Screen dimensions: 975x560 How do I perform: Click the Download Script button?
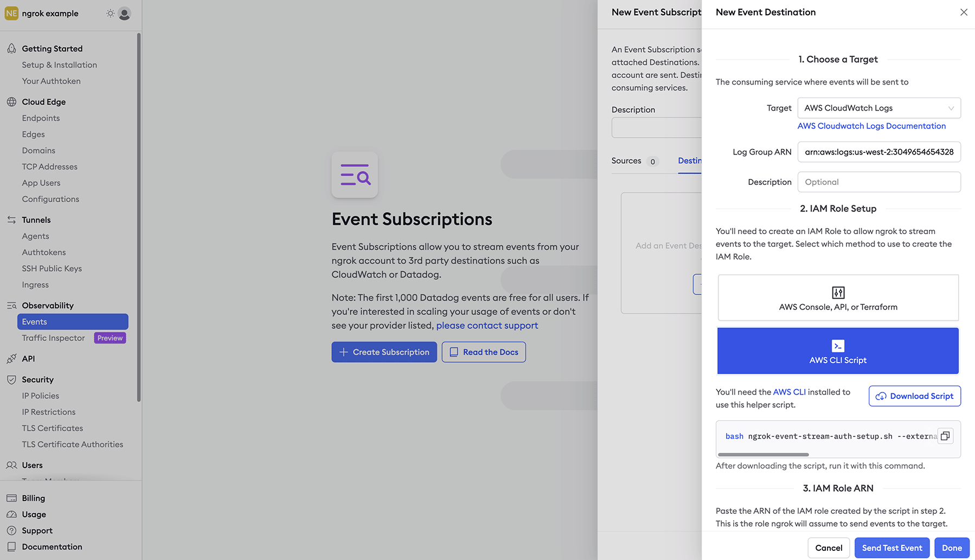(914, 396)
